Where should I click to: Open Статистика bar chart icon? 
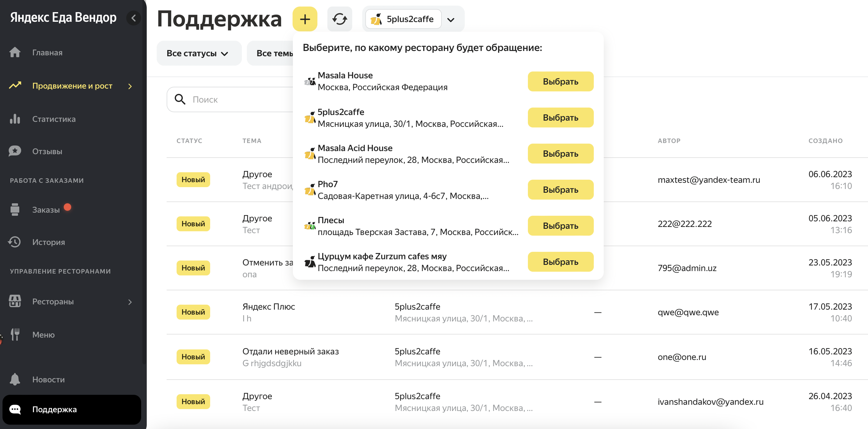coord(15,119)
